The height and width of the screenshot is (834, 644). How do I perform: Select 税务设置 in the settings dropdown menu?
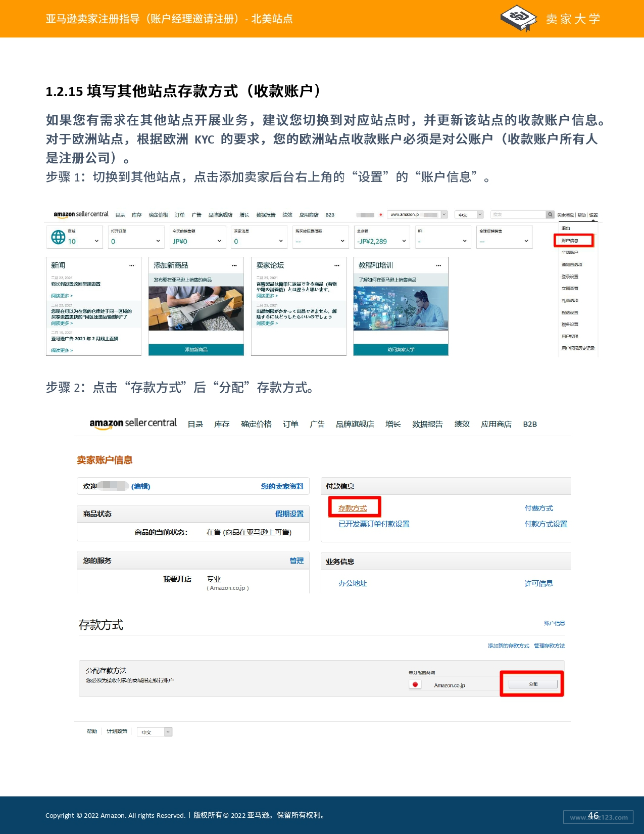570,325
